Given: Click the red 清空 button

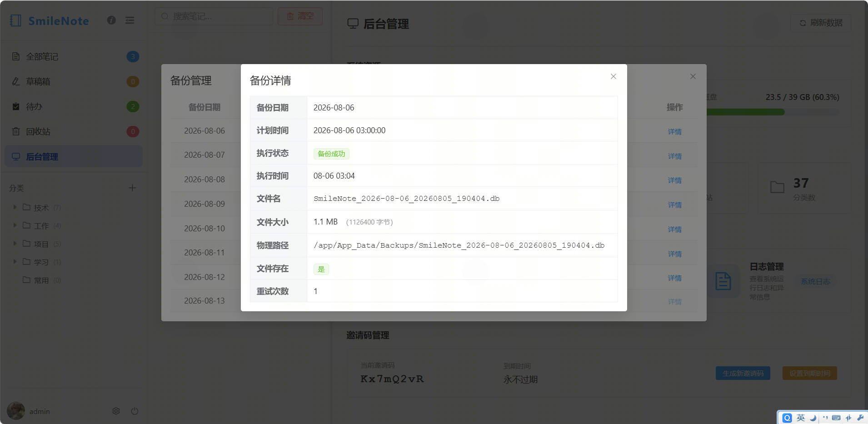Looking at the screenshot, I should [300, 16].
